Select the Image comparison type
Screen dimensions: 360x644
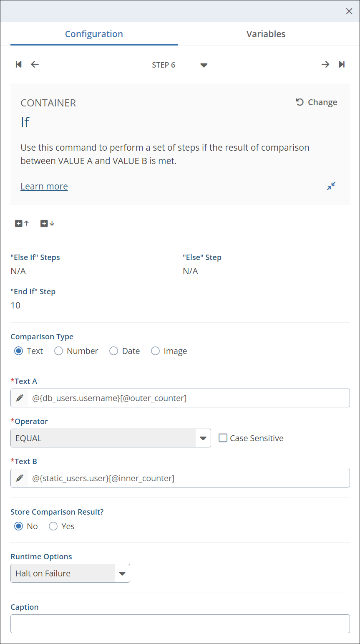pos(156,351)
